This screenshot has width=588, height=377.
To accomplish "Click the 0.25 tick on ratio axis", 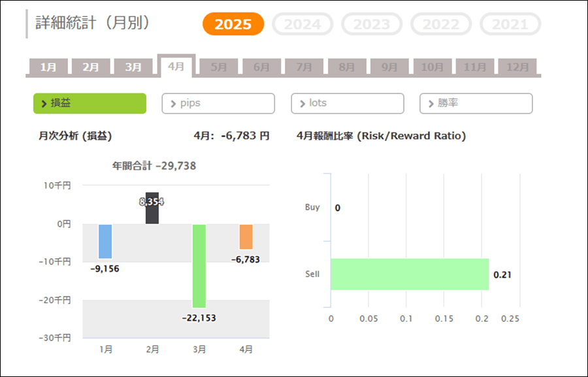I will [510, 319].
